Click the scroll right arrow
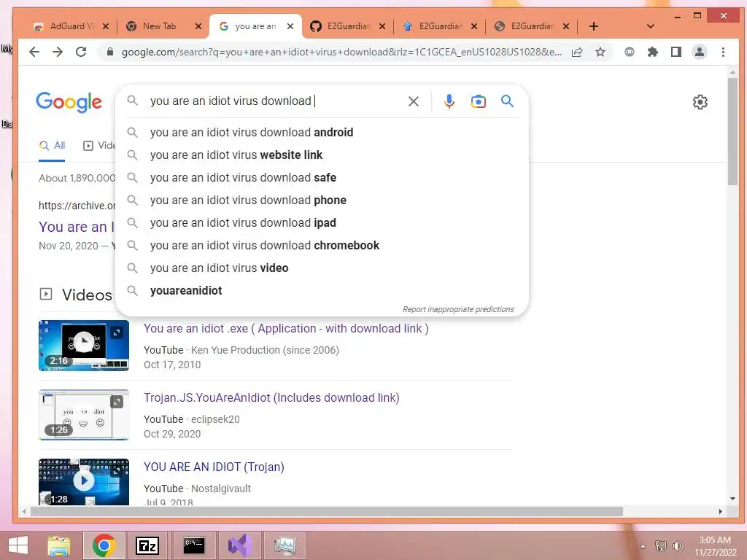Image resolution: width=747 pixels, height=560 pixels. pyautogui.click(x=720, y=511)
